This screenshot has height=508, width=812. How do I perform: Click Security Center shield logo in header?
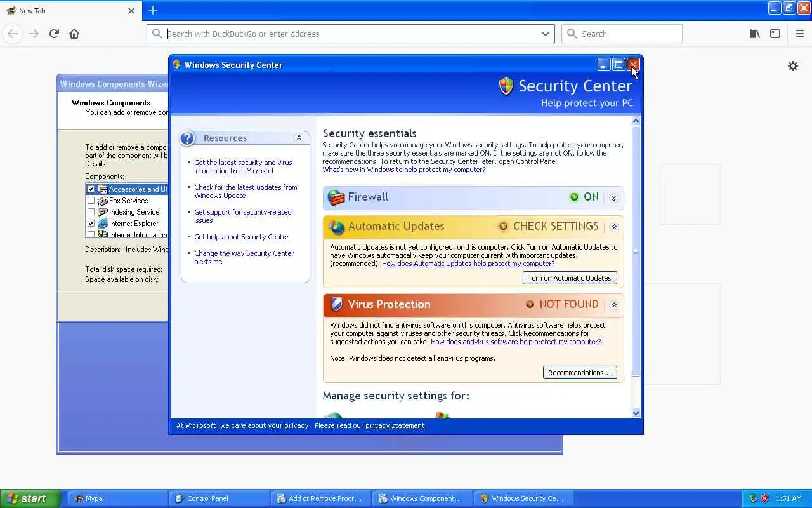point(506,86)
